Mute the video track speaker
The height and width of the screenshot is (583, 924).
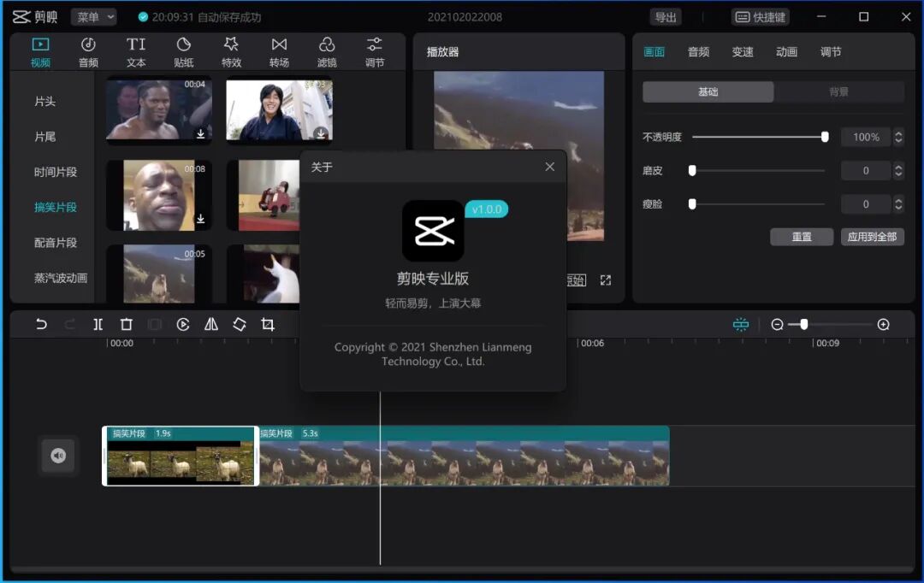pos(57,456)
